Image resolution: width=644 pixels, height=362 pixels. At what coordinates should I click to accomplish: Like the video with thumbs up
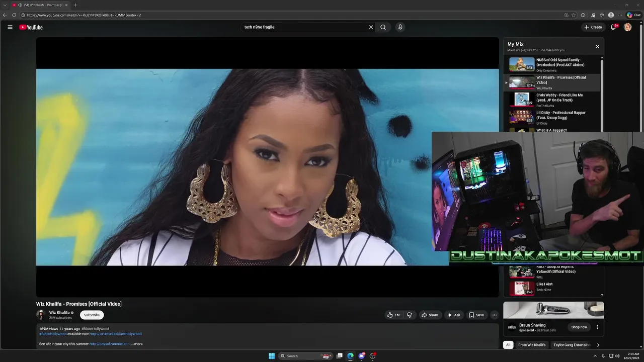[393, 315]
